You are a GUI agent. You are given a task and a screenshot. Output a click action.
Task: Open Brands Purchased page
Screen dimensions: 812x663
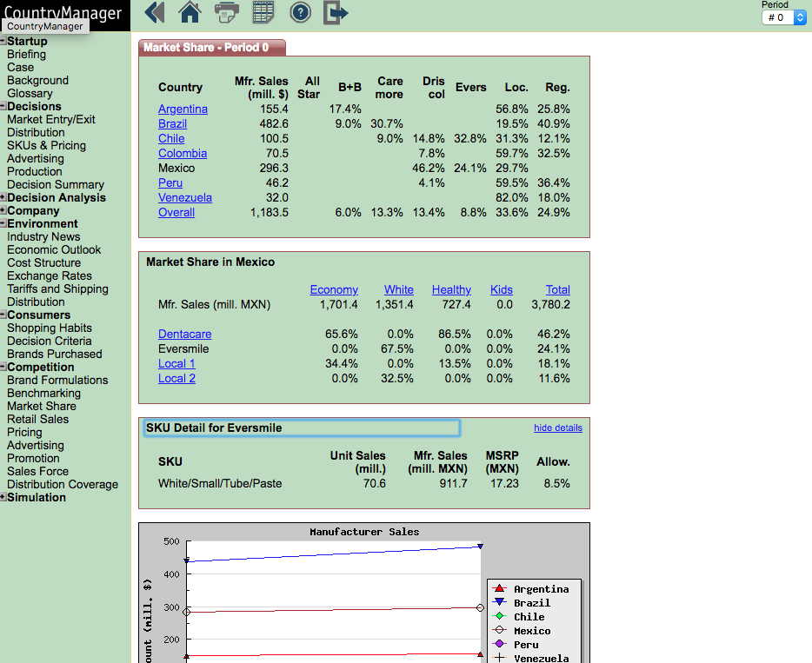click(55, 354)
